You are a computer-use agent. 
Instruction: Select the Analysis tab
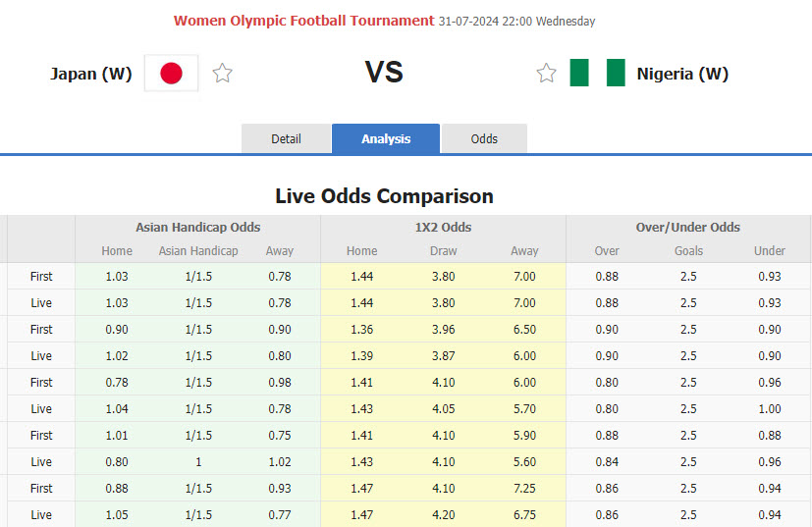[x=386, y=138]
